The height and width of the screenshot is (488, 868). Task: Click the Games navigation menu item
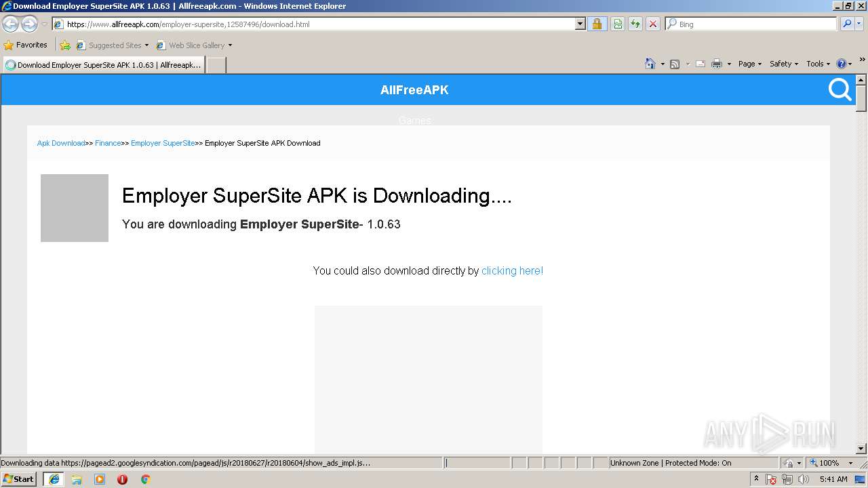tap(414, 120)
